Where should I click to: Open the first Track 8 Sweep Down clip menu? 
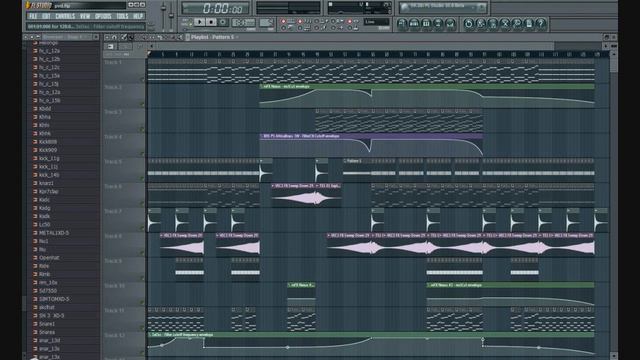pyautogui.click(x=162, y=236)
